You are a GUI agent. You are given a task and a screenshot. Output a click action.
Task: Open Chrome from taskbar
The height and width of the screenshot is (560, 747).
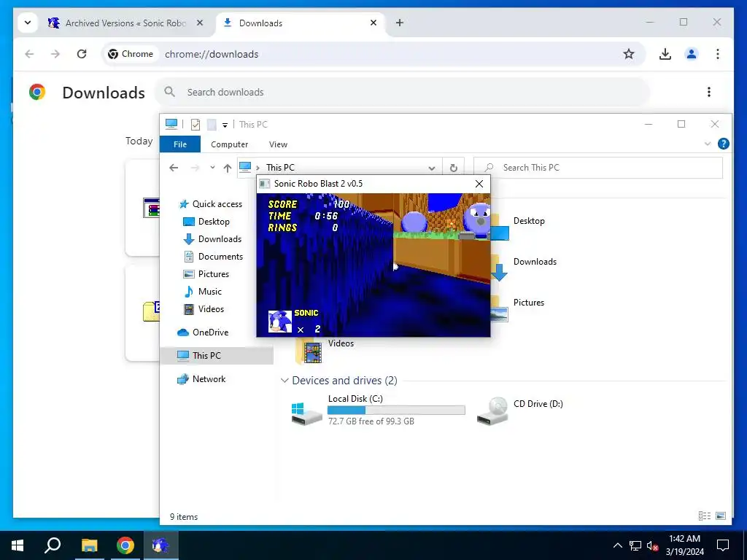click(125, 545)
